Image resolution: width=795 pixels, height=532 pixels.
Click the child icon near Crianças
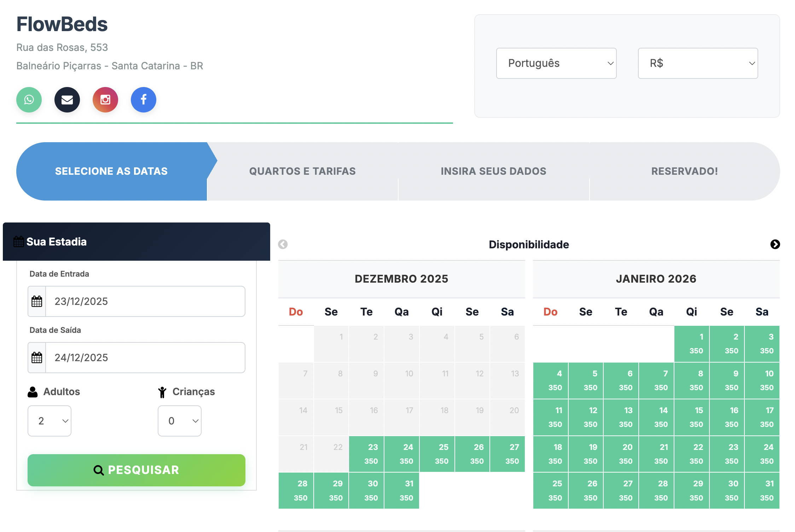pos(162,391)
